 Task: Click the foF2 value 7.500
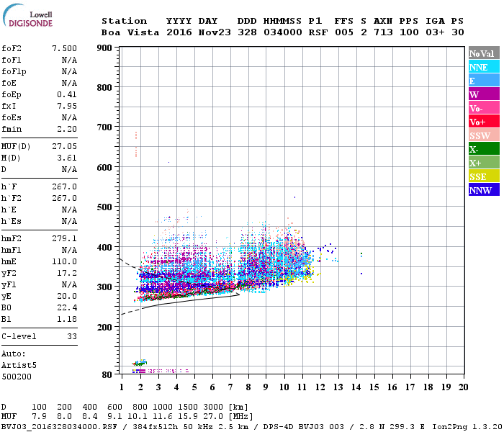[x=64, y=48]
